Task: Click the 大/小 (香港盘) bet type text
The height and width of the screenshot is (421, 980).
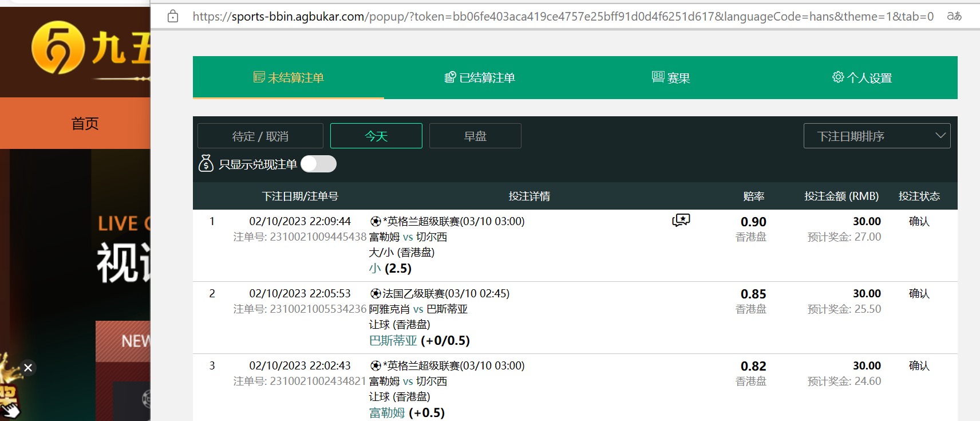Action: [402, 252]
